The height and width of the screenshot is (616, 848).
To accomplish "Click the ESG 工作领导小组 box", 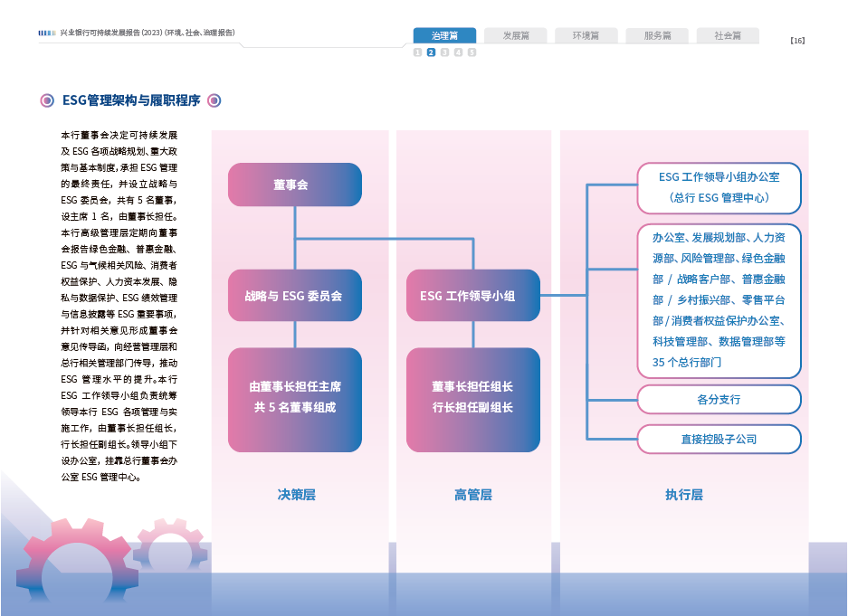I will pyautogui.click(x=472, y=295).
